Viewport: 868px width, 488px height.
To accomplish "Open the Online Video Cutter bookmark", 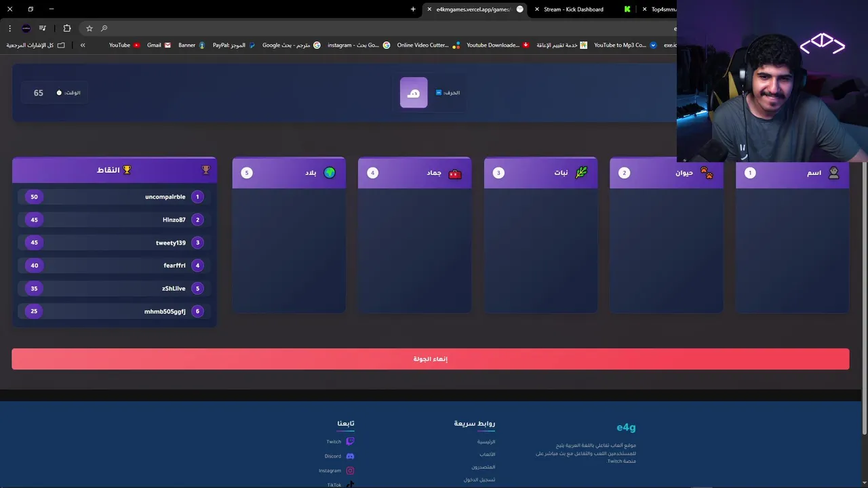I will [429, 45].
